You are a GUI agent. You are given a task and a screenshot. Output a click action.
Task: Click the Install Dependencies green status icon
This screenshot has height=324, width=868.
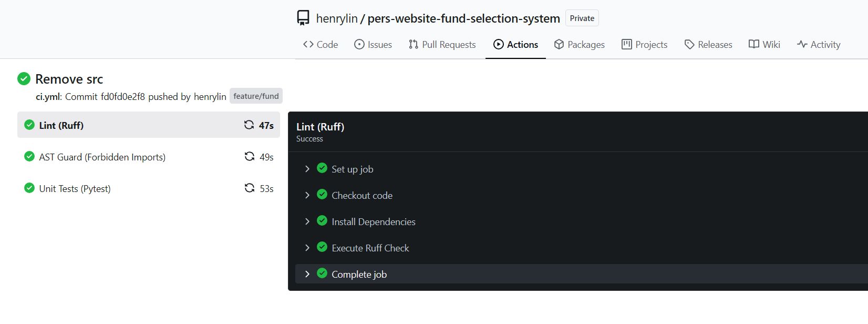[322, 221]
